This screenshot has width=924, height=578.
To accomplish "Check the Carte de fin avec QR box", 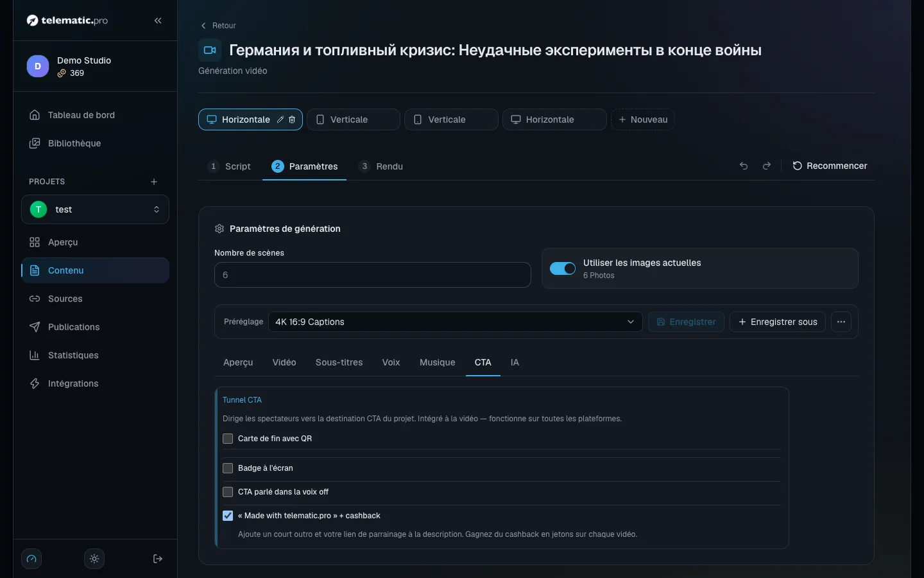I will click(x=228, y=439).
